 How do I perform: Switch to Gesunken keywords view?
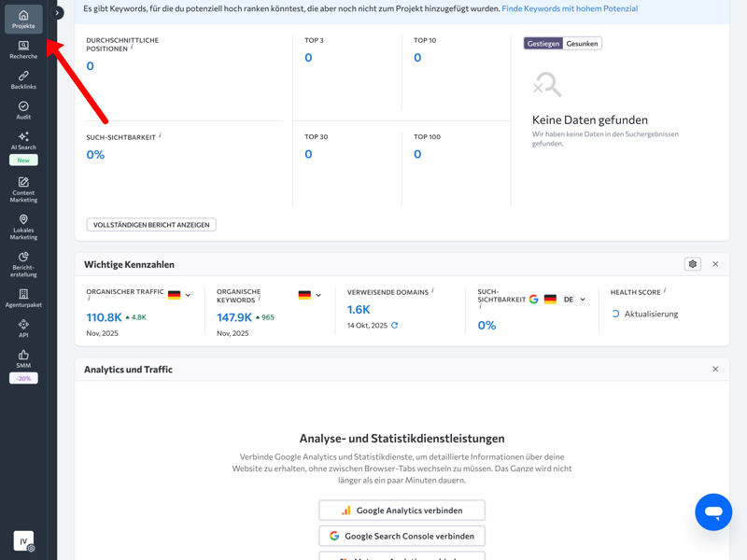click(x=582, y=44)
